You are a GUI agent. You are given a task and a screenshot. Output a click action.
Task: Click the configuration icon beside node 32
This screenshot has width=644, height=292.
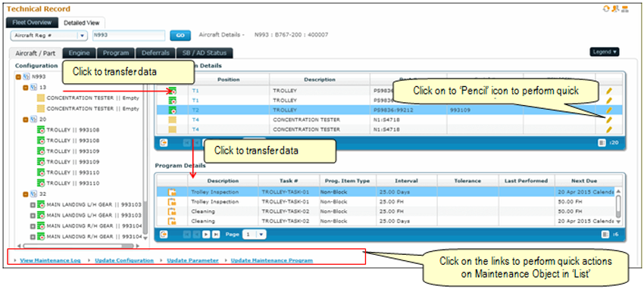(33, 194)
